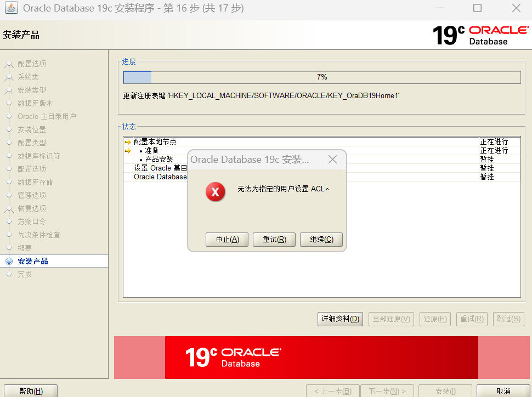532x397 pixels.
Task: Select the 完成 step in sidebar
Action: click(x=25, y=274)
